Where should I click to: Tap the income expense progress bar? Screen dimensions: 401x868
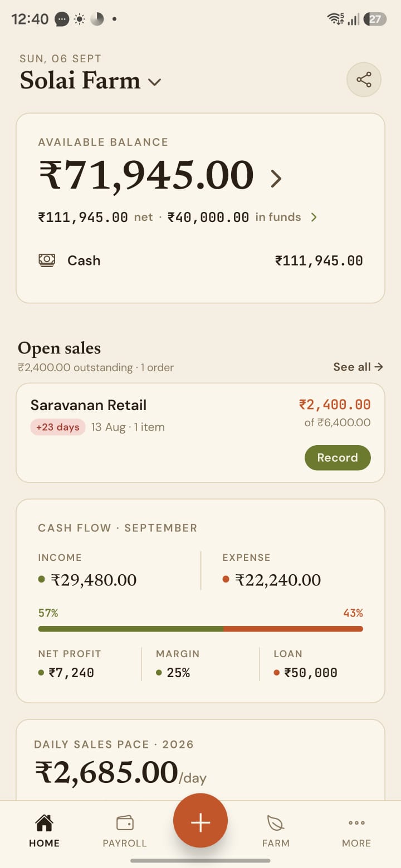pyautogui.click(x=200, y=629)
